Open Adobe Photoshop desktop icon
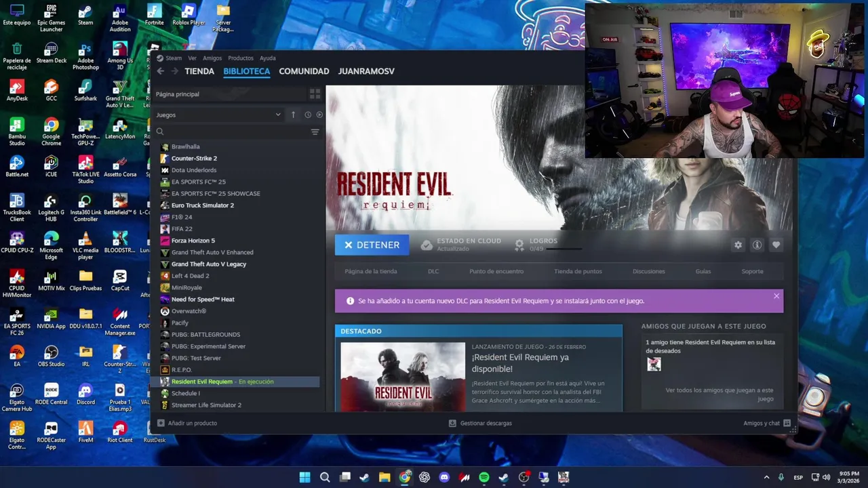This screenshot has width=868, height=488. 85,56
